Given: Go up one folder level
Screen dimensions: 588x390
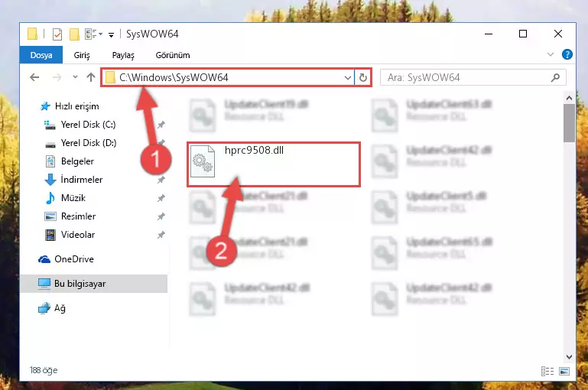Looking at the screenshot, I should [91, 77].
